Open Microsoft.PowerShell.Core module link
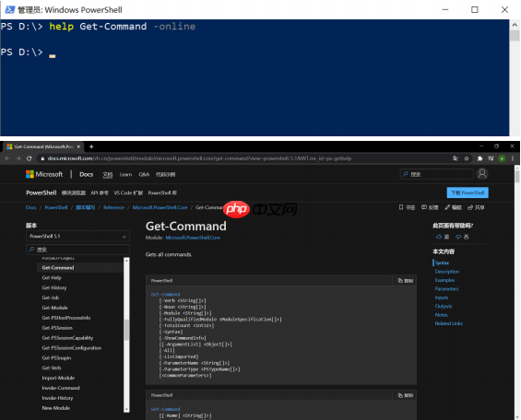The height and width of the screenshot is (420, 521). click(193, 238)
